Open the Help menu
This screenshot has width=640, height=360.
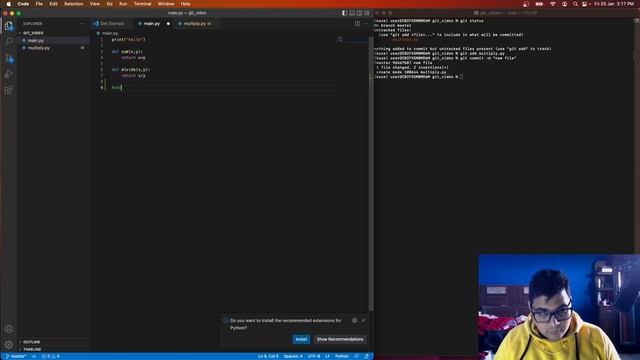(x=185, y=4)
